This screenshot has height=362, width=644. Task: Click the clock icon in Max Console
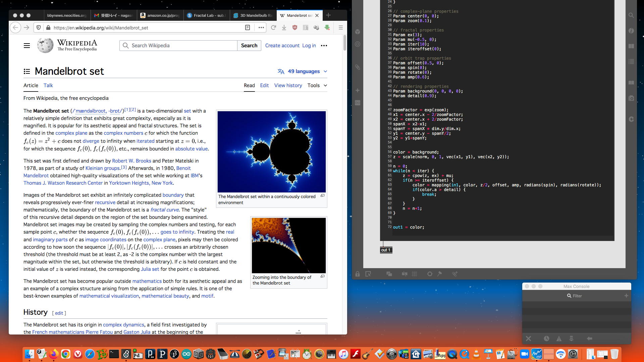point(546,339)
